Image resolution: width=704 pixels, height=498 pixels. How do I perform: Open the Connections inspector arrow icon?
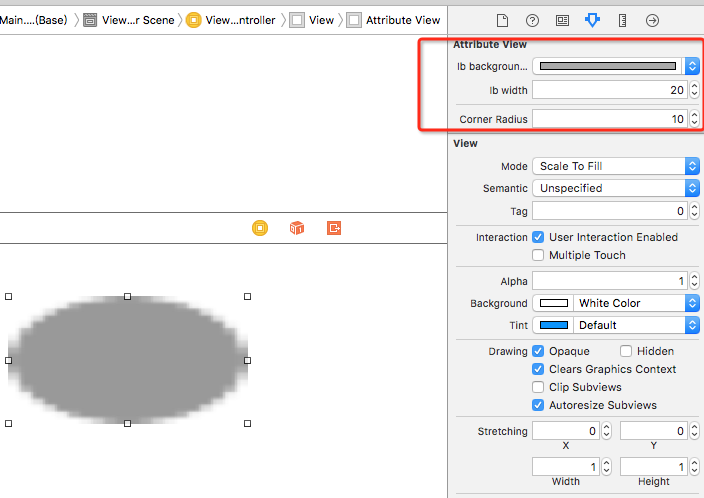click(652, 20)
